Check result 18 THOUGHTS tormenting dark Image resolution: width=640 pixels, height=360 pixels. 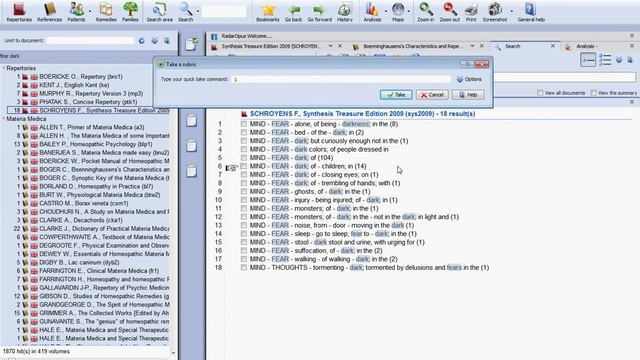tap(244, 268)
